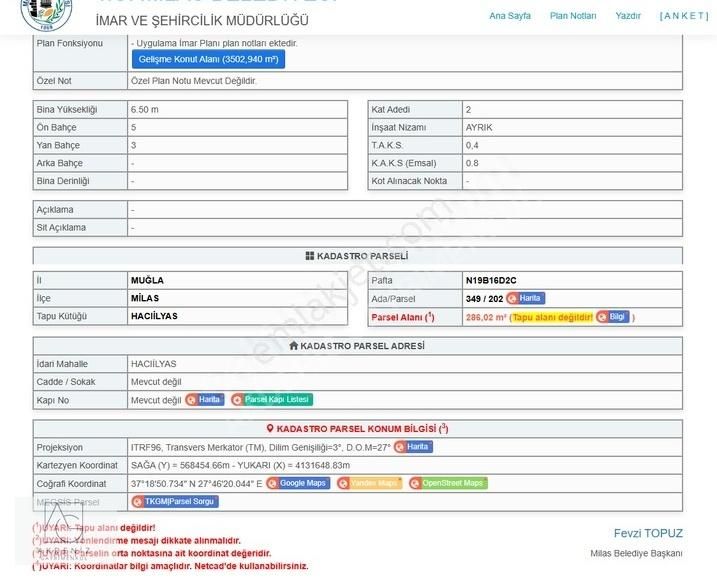Open Harita button next to Ada/Parsel

pyautogui.click(x=525, y=298)
